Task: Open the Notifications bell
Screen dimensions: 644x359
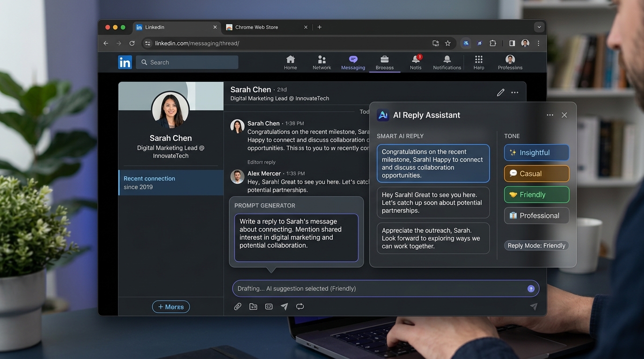Action: point(447,63)
